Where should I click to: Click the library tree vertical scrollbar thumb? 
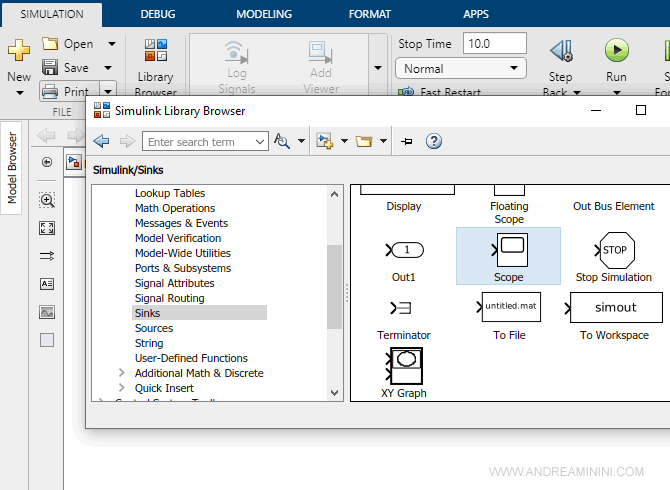(335, 287)
